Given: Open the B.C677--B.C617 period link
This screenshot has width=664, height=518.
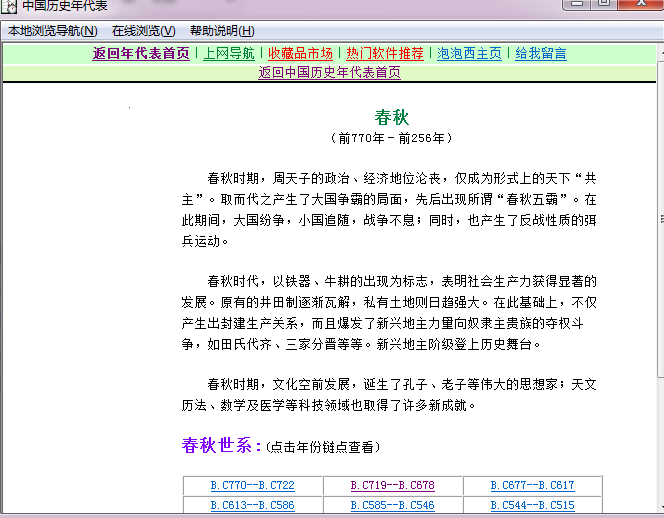Looking at the screenshot, I should click(532, 485).
